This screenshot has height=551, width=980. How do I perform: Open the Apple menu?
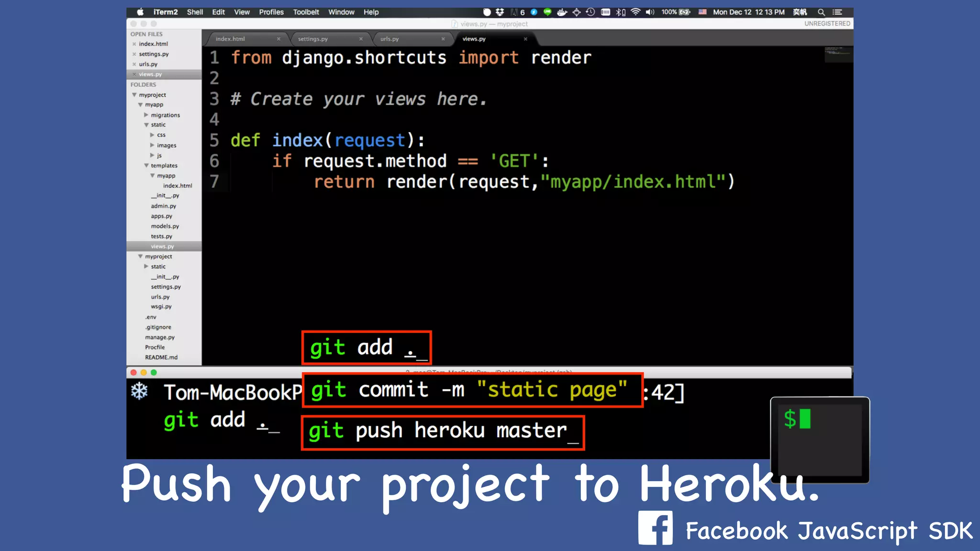[140, 12]
